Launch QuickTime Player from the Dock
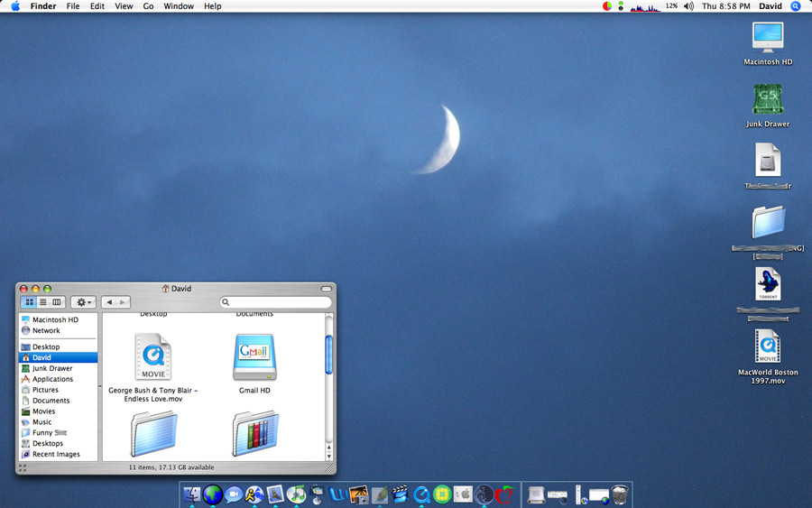 420,494
